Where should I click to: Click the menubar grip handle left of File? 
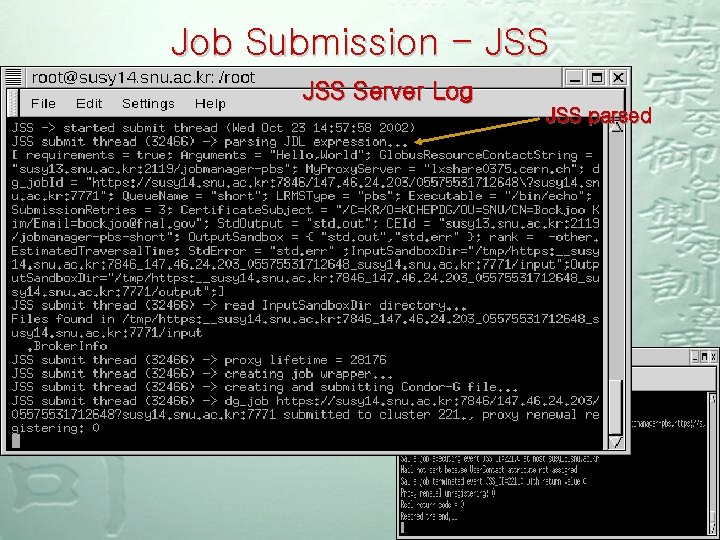(x=13, y=103)
